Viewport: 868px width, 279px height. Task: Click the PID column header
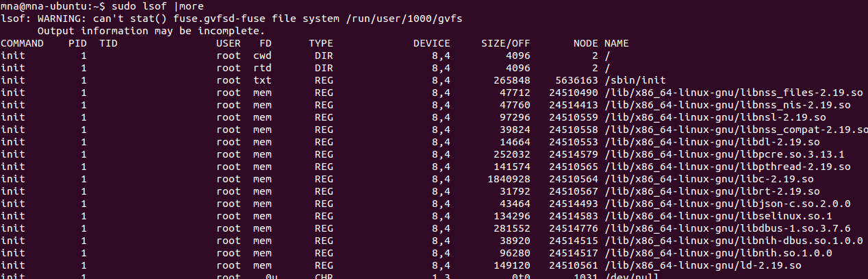[77, 43]
